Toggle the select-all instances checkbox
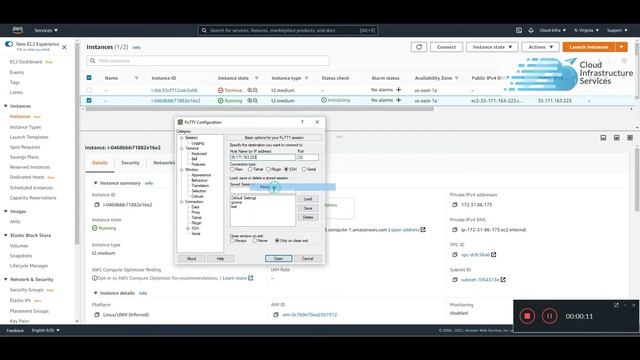Image resolution: width=640 pixels, height=360 pixels. 89,78
